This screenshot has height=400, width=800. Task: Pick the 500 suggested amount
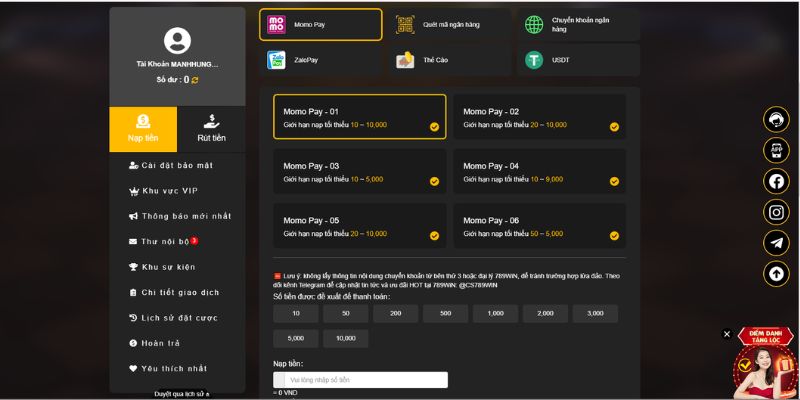coord(445,313)
